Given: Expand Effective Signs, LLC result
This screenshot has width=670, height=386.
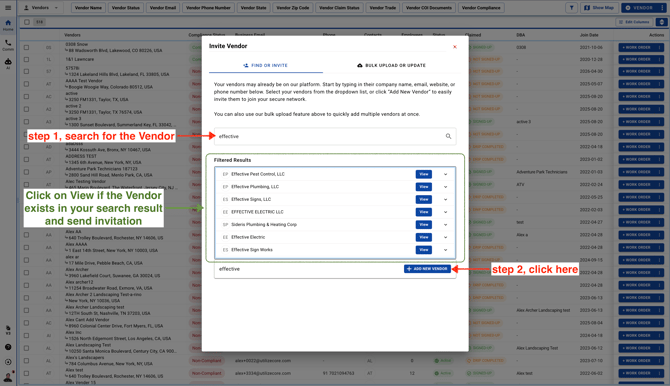Looking at the screenshot, I should coord(445,200).
